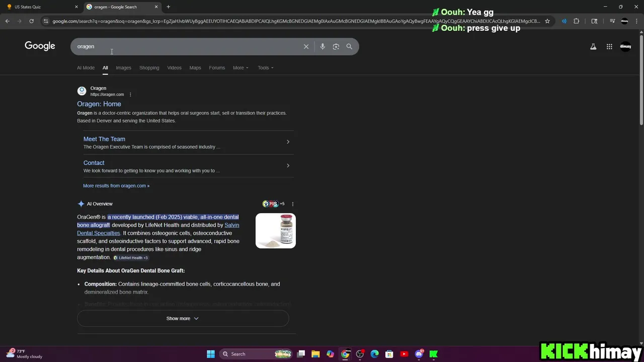This screenshot has height=362, width=644.
Task: Go back to previous page
Action: (7, 21)
